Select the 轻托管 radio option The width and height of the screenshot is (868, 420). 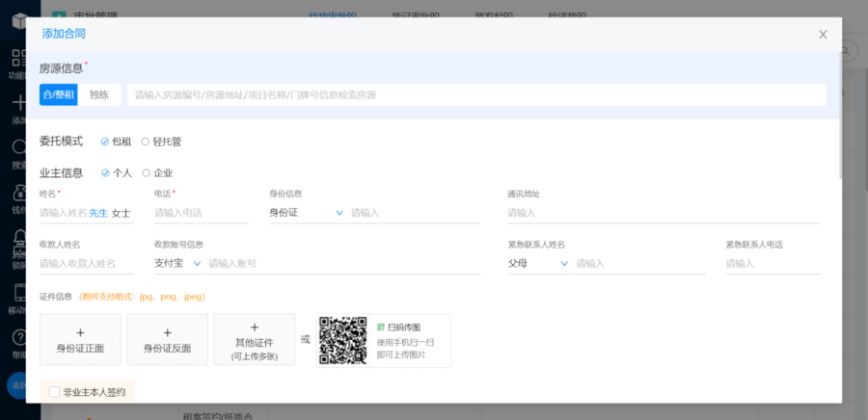tap(161, 142)
